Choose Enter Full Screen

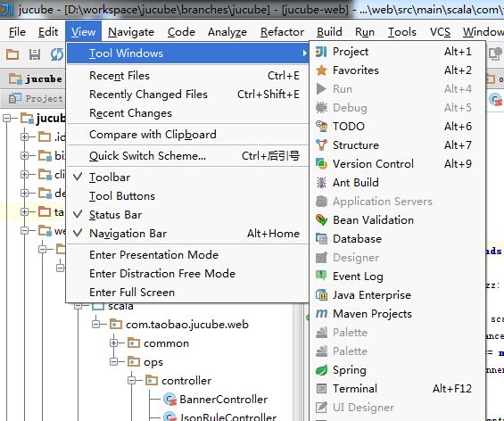click(187, 293)
